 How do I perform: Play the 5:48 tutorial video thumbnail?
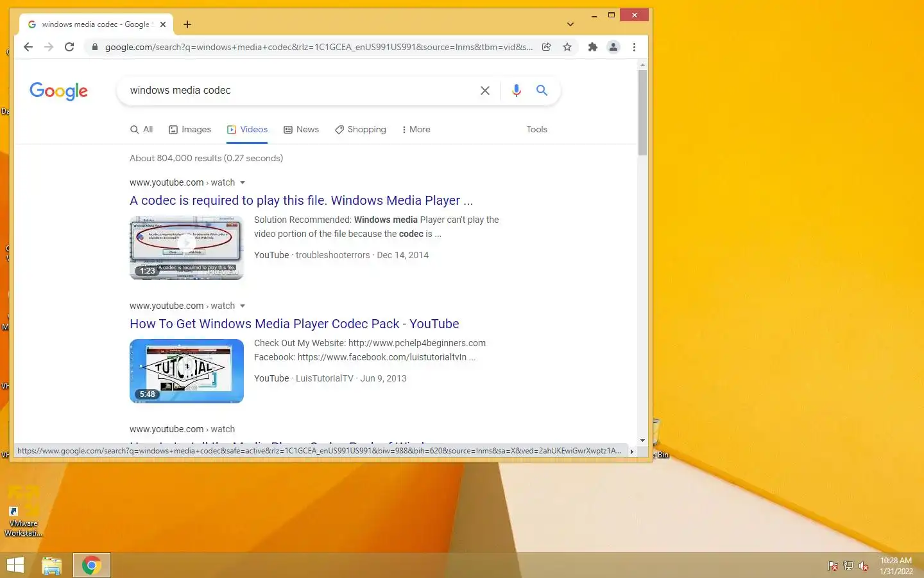187,371
